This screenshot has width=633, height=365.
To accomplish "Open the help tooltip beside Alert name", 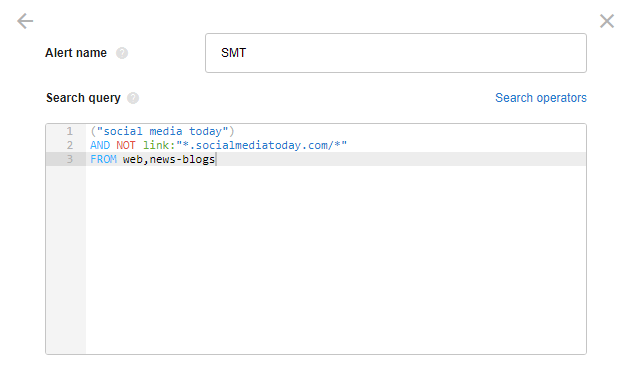I will click(x=122, y=53).
